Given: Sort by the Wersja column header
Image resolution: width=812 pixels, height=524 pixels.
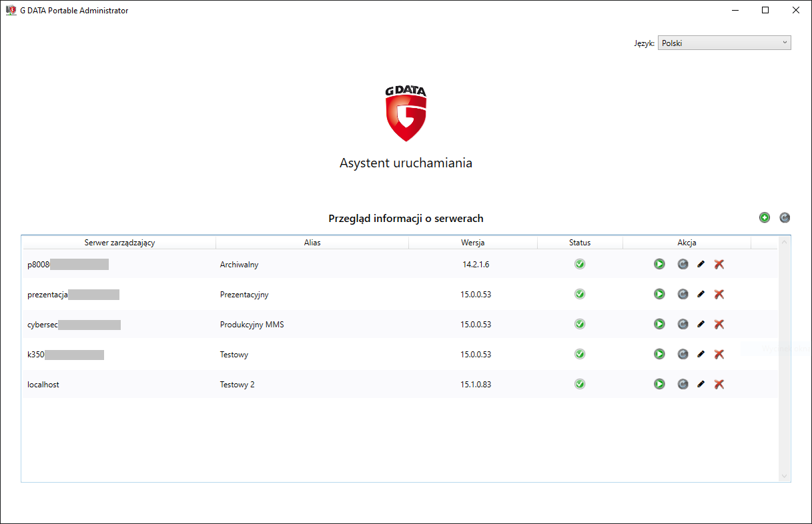Looking at the screenshot, I should pos(472,243).
